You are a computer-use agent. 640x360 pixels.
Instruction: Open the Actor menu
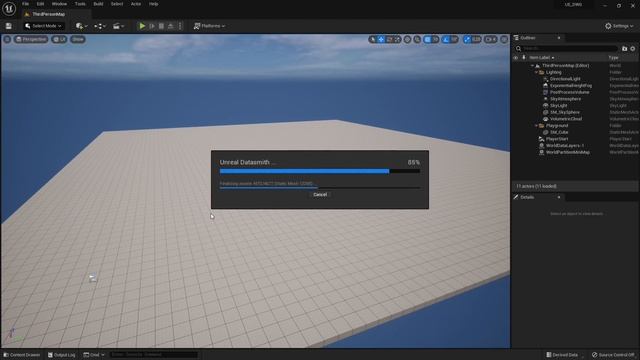pyautogui.click(x=136, y=4)
